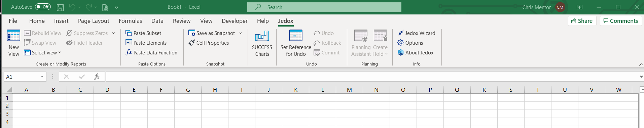The image size is (644, 128).
Task: Open Select view dropdown
Action: pyautogui.click(x=43, y=52)
